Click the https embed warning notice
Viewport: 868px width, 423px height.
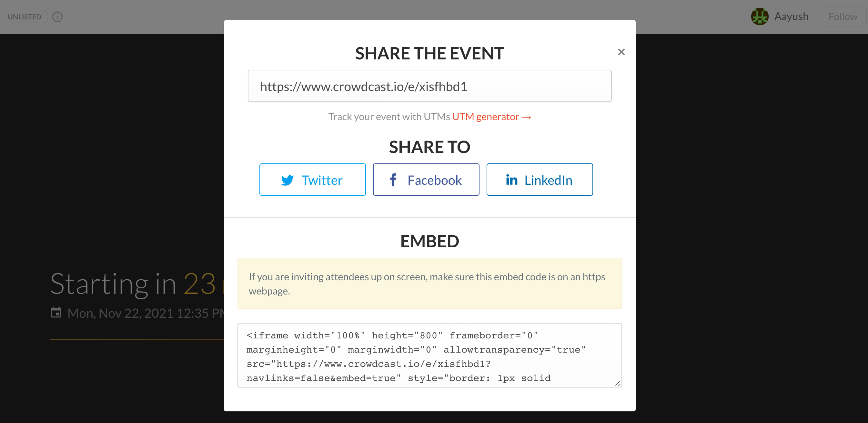pyautogui.click(x=429, y=283)
